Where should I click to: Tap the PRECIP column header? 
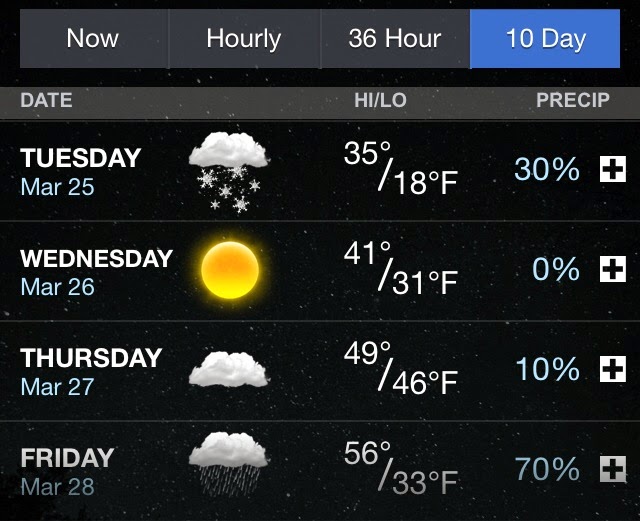(x=572, y=100)
